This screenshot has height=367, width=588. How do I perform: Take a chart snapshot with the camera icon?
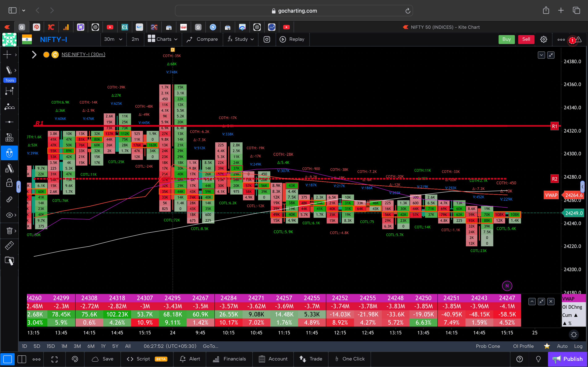tap(266, 39)
